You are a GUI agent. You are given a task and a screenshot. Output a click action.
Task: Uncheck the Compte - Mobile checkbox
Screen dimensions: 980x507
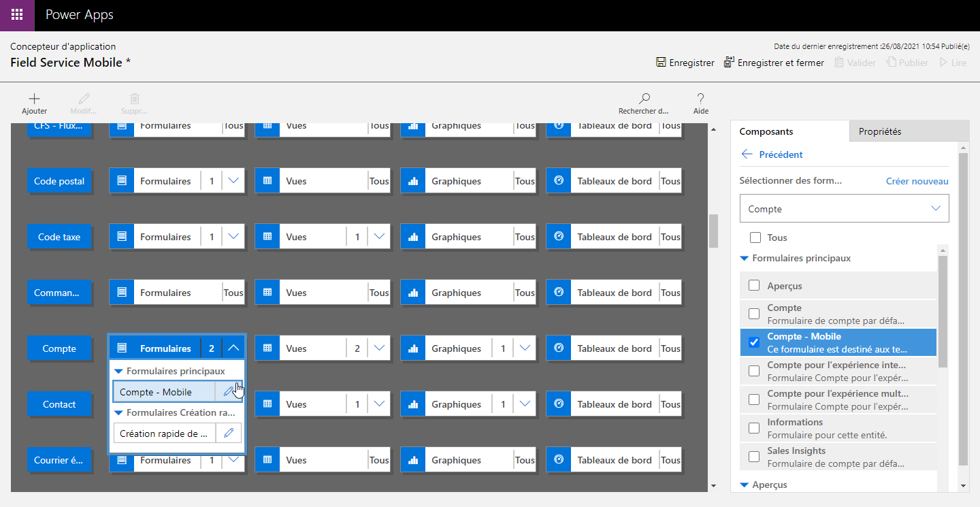pyautogui.click(x=754, y=342)
